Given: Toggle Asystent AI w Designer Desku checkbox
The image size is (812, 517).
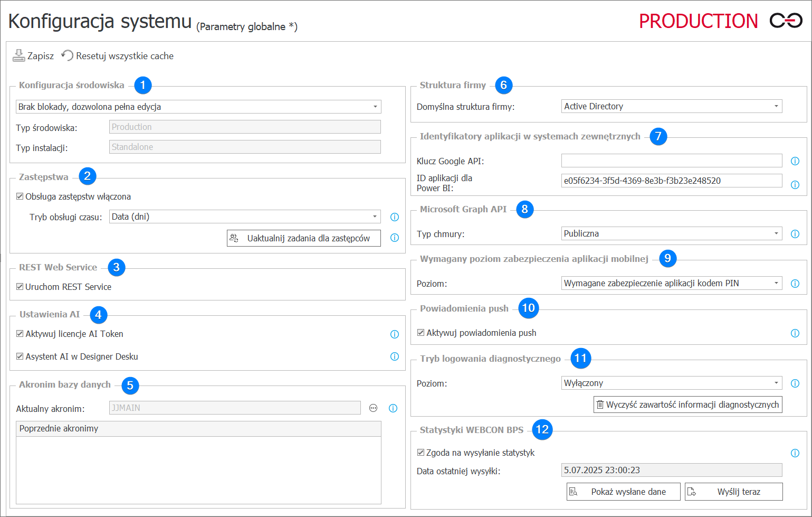Looking at the screenshot, I should pos(20,356).
